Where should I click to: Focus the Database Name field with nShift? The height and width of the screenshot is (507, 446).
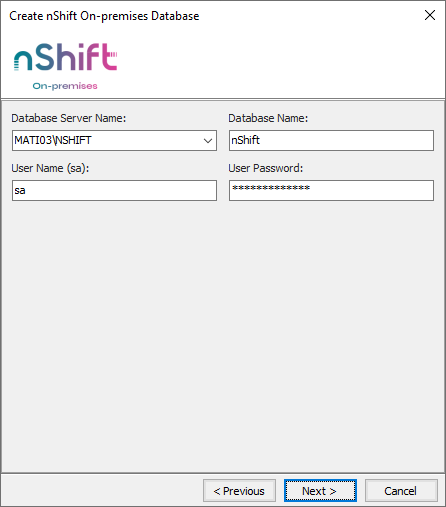pyautogui.click(x=331, y=141)
